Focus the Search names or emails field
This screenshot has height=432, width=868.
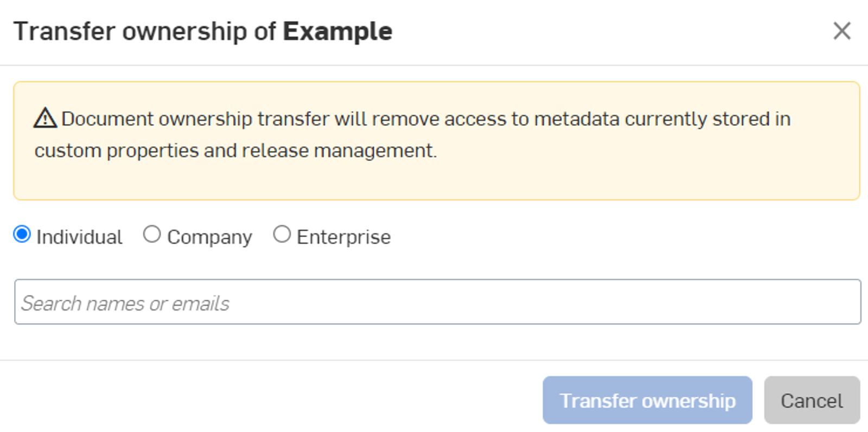tap(437, 302)
